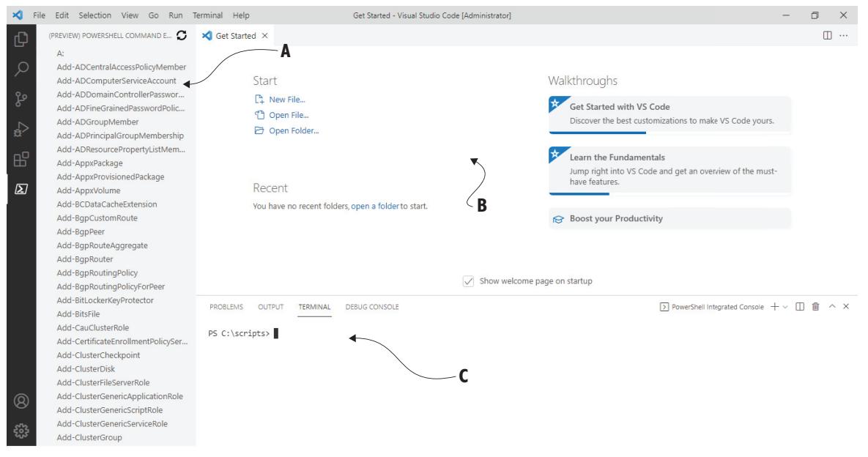The width and height of the screenshot is (868, 457).
Task: Switch to the Problems panel tab
Action: [226, 307]
